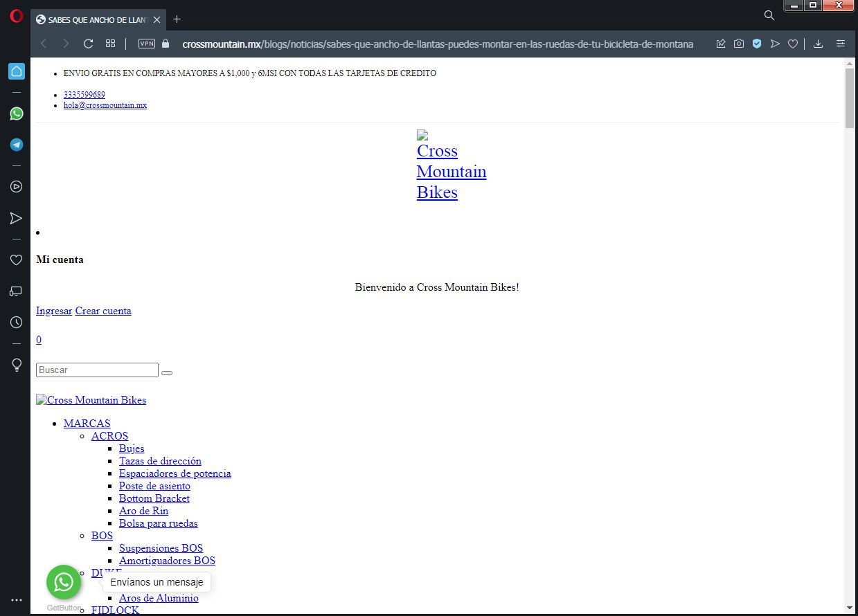Image resolution: width=858 pixels, height=616 pixels.
Task: Click the Crear cuenta link
Action: click(103, 311)
